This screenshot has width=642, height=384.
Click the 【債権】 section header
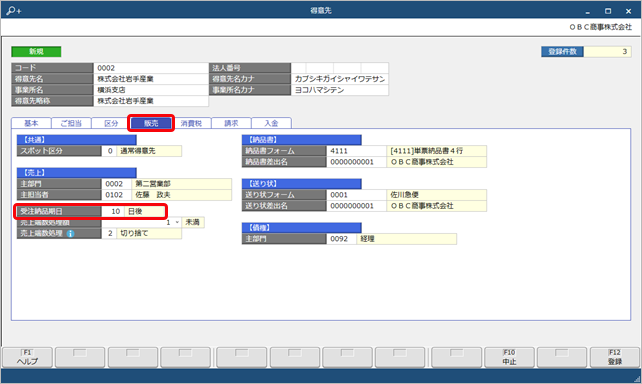[301, 228]
